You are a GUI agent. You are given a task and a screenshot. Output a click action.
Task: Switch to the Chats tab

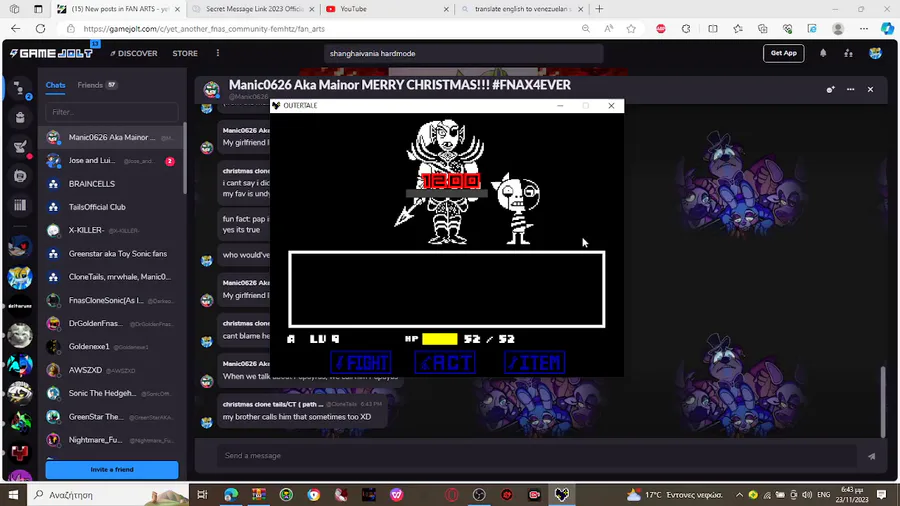[56, 85]
